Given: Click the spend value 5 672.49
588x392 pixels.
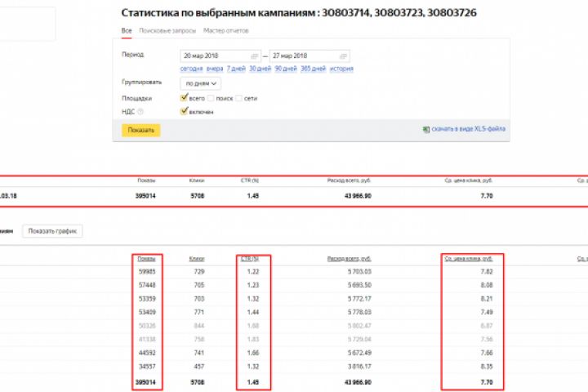Looking at the screenshot, I should [x=359, y=353].
